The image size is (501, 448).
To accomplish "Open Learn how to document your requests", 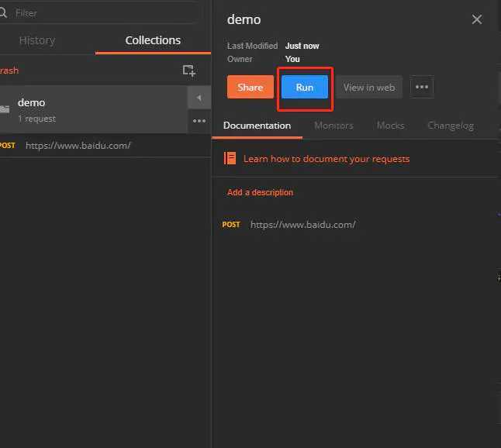I will point(327,159).
